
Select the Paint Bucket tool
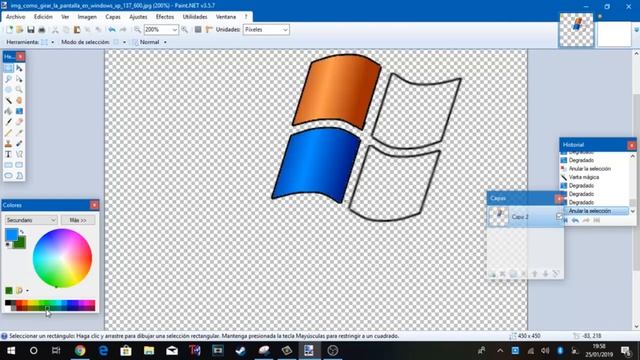coord(8,111)
